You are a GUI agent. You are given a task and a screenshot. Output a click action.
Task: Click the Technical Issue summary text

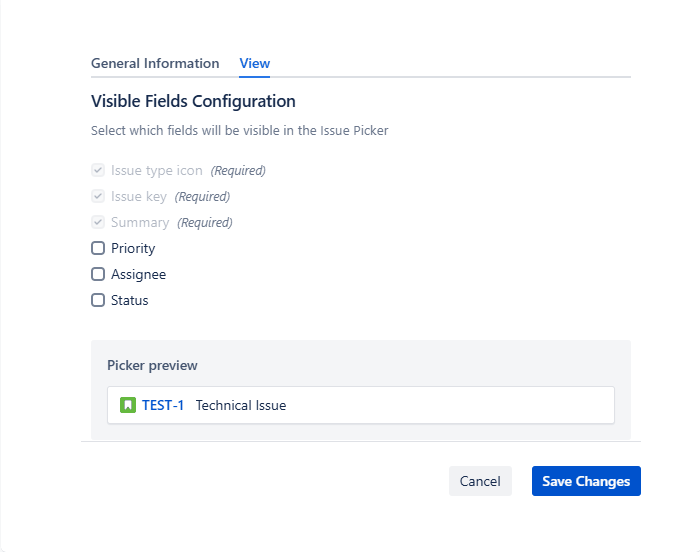point(241,405)
